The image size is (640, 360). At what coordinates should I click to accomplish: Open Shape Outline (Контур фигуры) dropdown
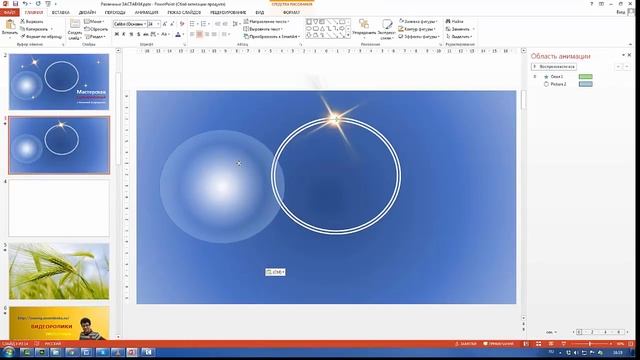418,29
